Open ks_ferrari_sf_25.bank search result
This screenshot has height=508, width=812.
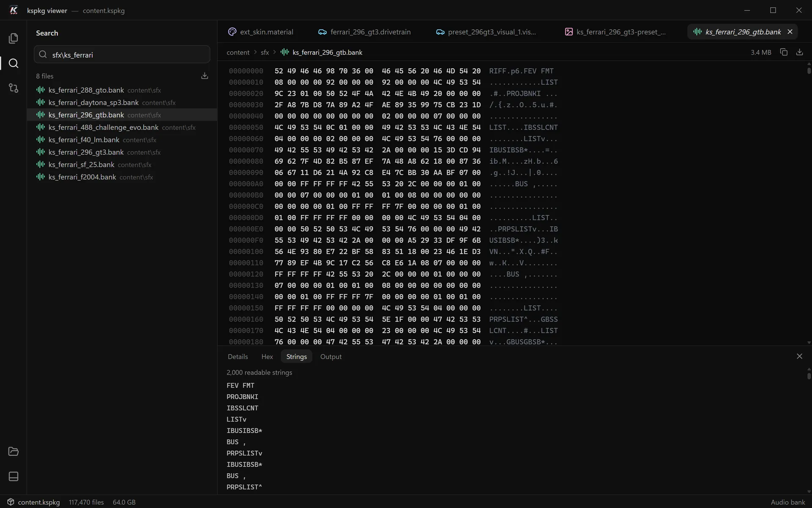pyautogui.click(x=122, y=165)
